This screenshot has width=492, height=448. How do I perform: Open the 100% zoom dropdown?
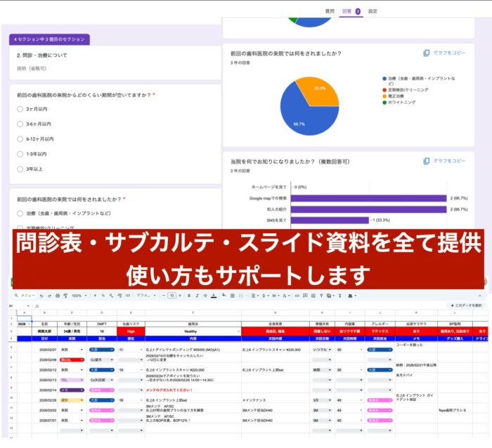click(x=79, y=296)
